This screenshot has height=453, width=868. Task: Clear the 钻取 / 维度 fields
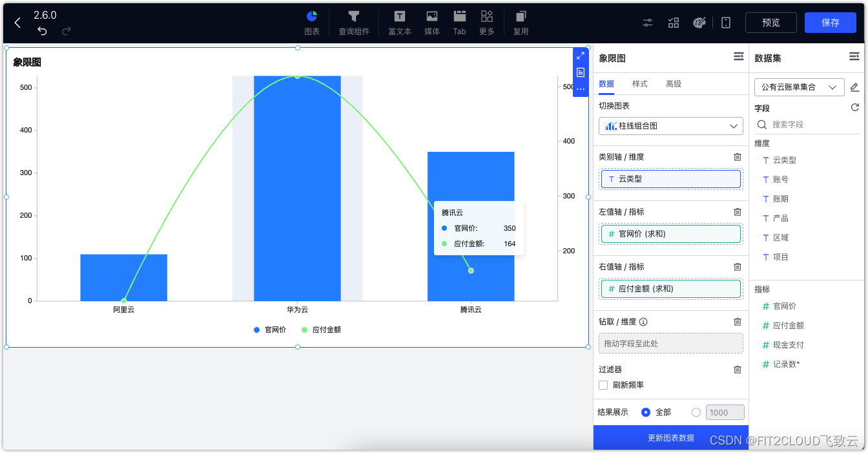point(738,322)
